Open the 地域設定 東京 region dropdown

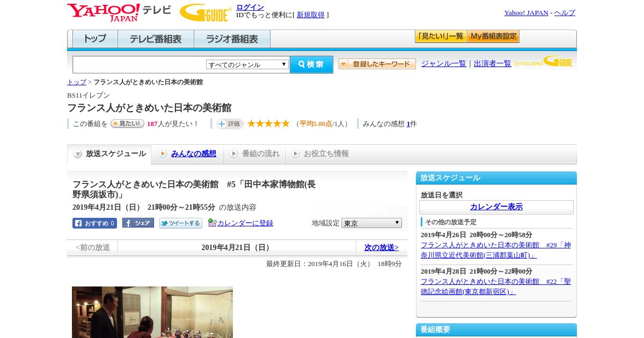coord(371,223)
